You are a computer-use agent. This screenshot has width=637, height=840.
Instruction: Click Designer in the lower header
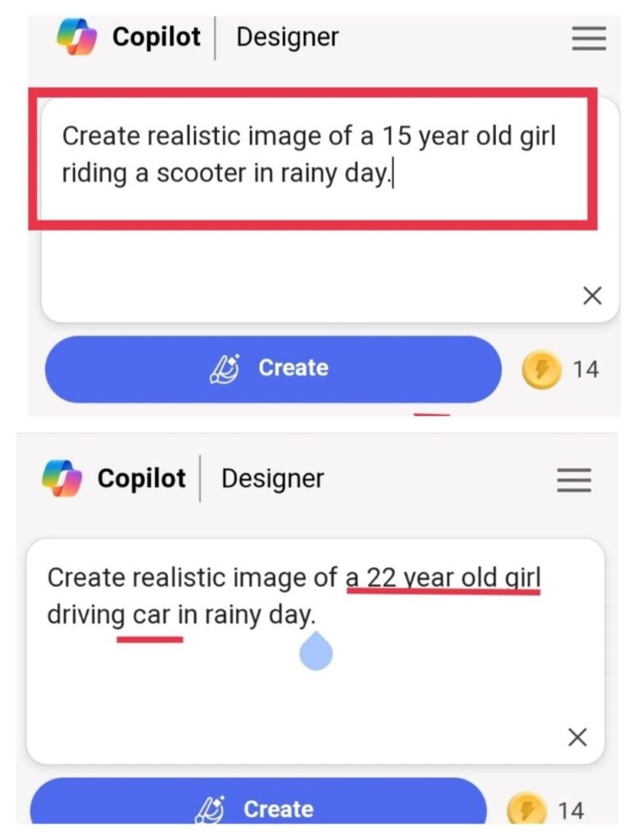271,478
